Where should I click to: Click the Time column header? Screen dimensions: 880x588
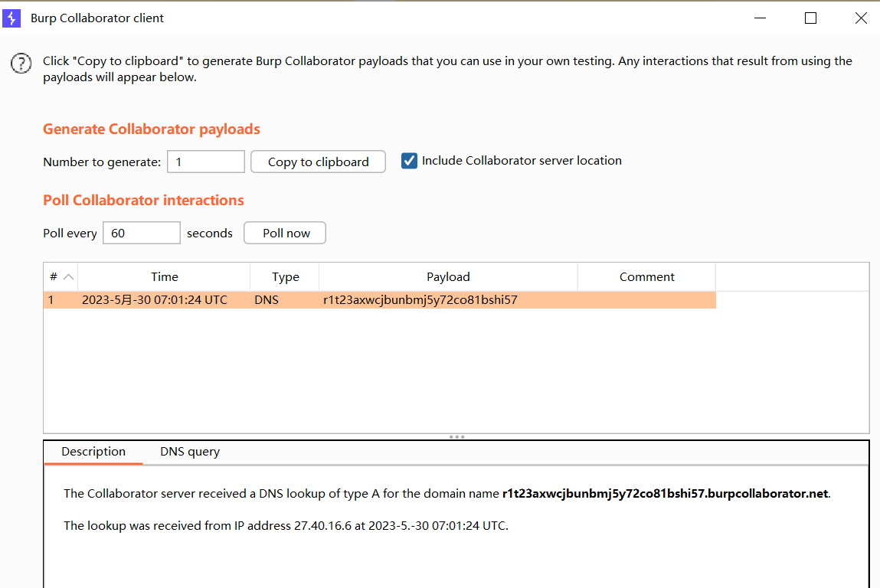coord(164,277)
